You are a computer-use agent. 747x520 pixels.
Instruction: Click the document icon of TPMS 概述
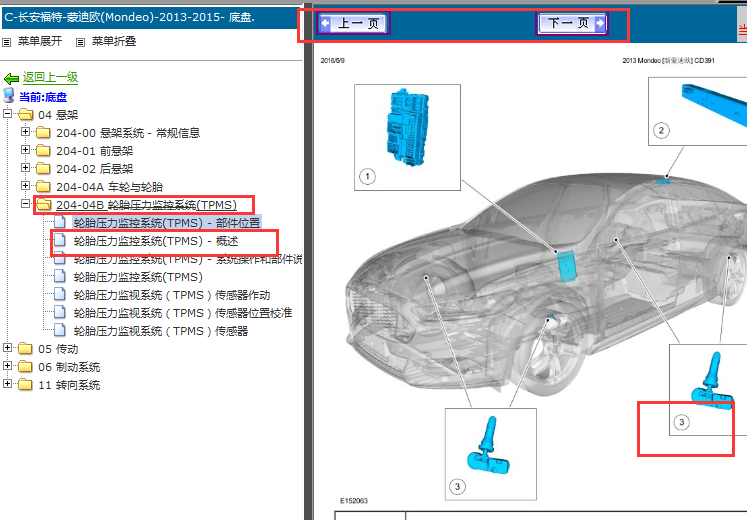point(60,240)
